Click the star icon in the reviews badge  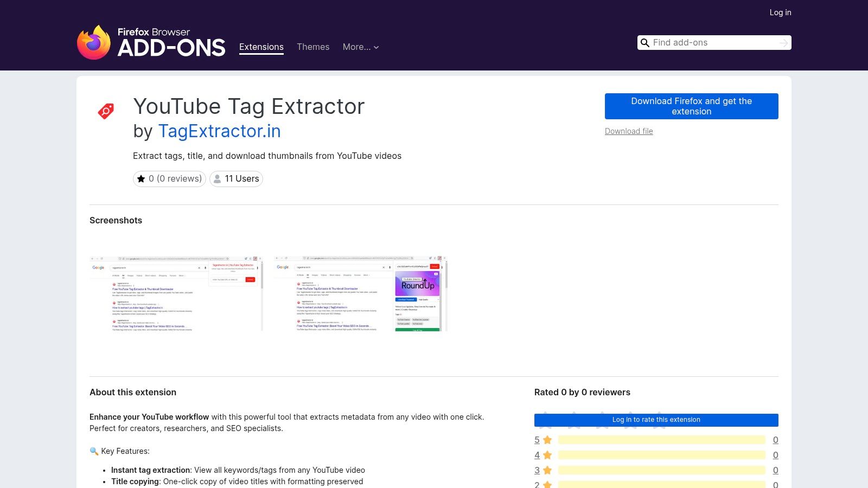pos(143,178)
